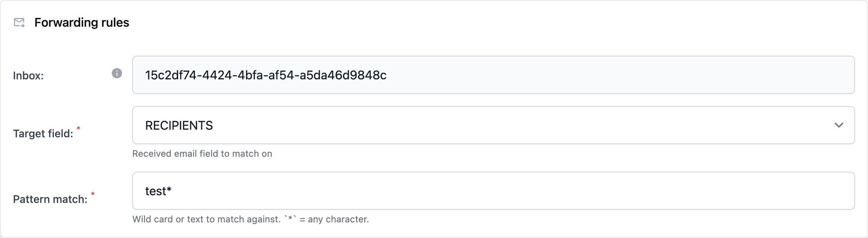Place cursor on the test* pattern value
The height and width of the screenshot is (238, 868).
coord(158,191)
